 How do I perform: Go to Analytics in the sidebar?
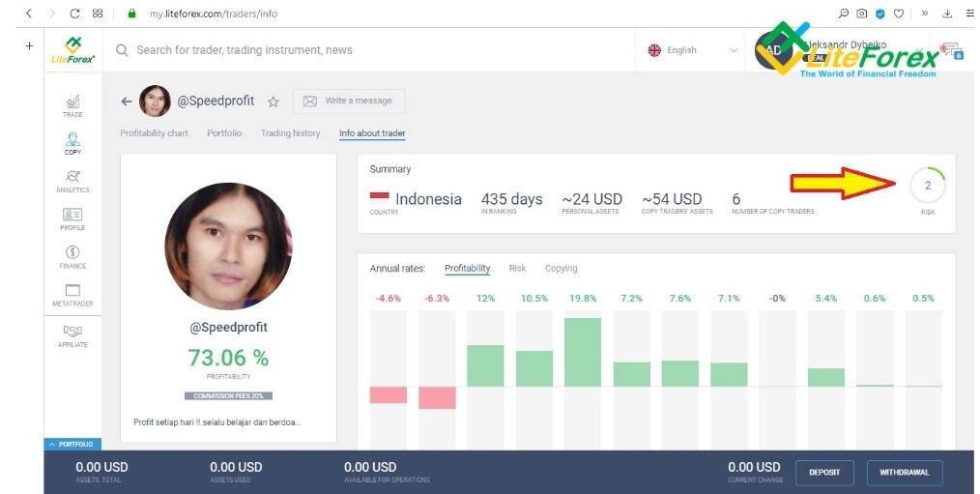(72, 181)
